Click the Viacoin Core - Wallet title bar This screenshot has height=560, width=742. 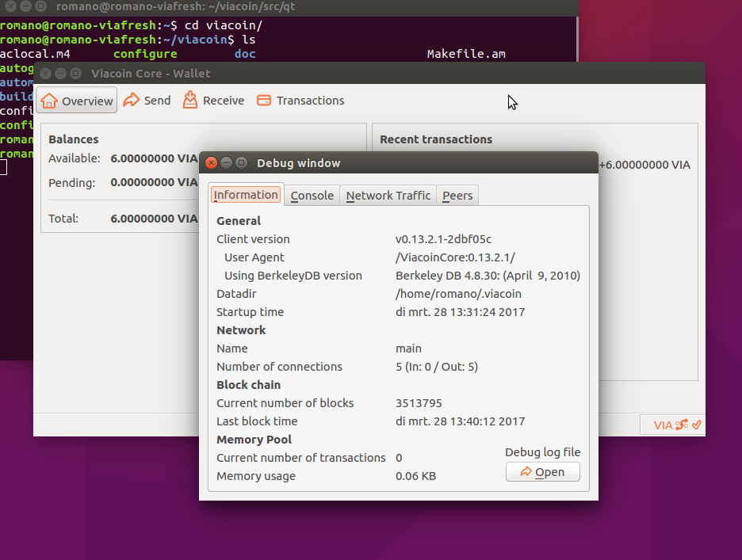(369, 74)
